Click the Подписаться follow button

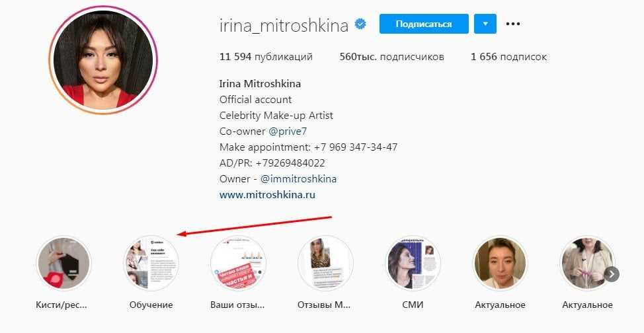pos(424,24)
